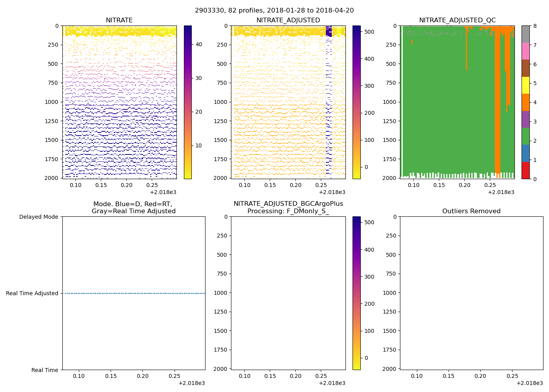Click the purple segment in the QC colorbar
Viewport: 549px width, 392px height.
pos(525,119)
